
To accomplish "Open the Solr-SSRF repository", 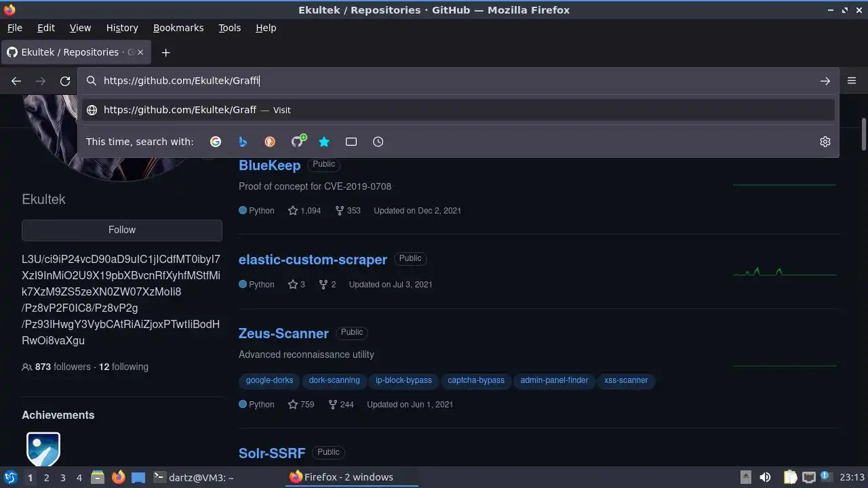I will coord(272,453).
